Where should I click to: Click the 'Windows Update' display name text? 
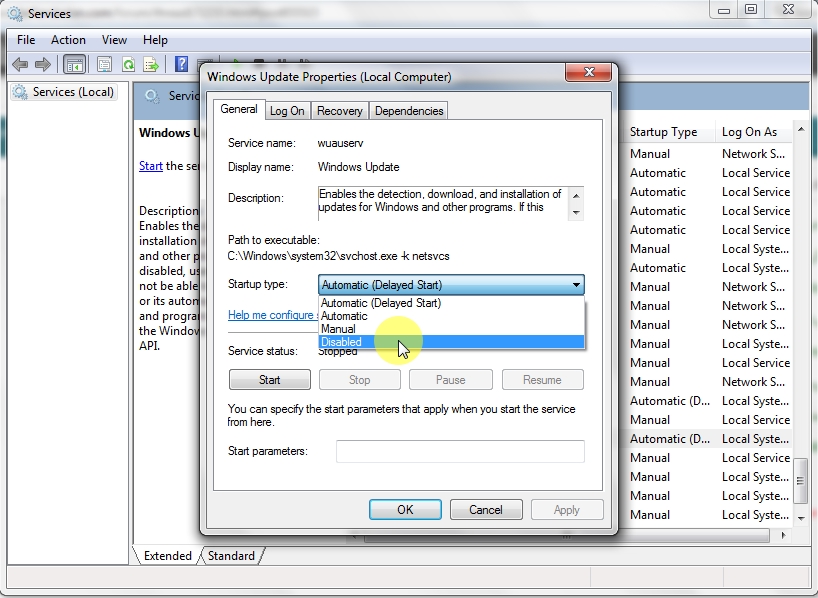[x=358, y=167]
